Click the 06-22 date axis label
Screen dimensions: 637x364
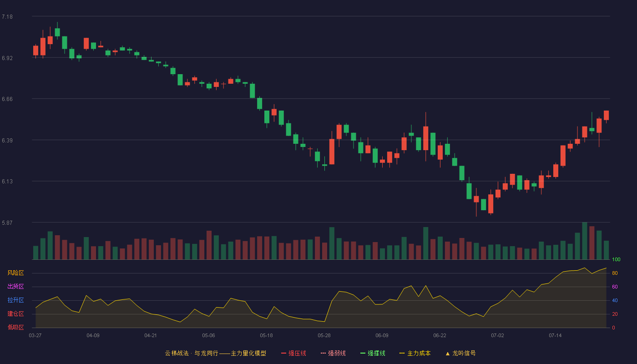[440, 335]
